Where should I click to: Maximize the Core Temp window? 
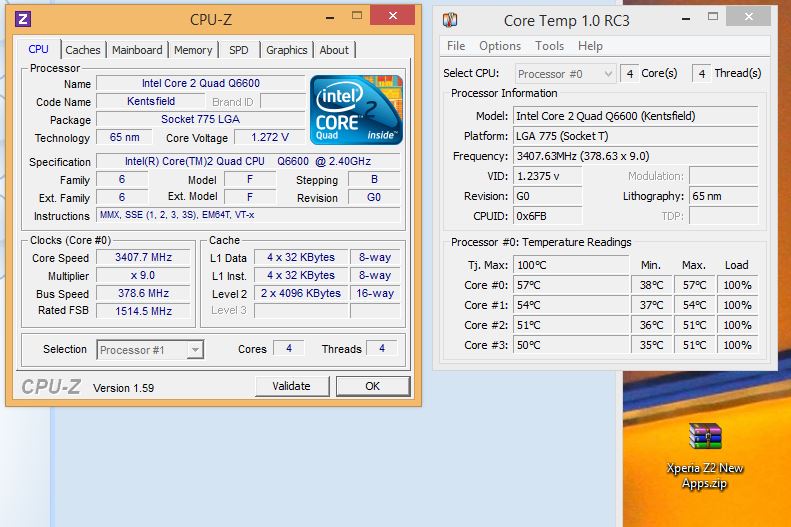point(713,17)
